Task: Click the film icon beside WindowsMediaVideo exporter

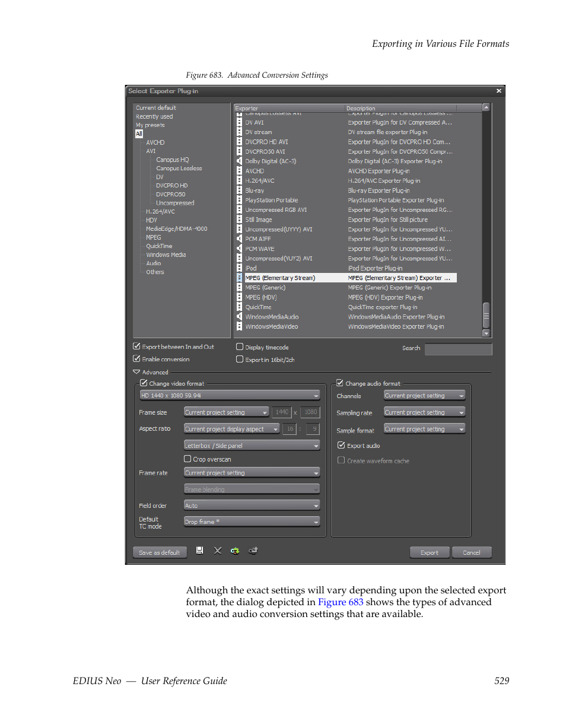Action: [x=239, y=326]
